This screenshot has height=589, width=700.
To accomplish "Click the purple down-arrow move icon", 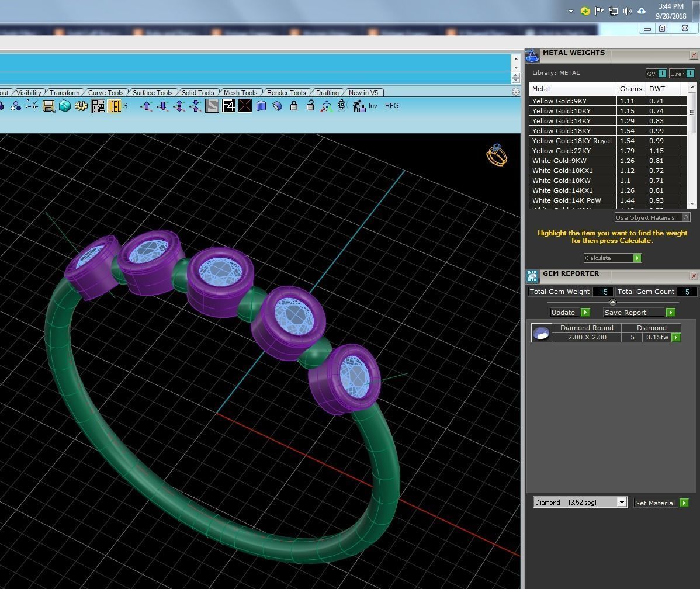I will pyautogui.click(x=162, y=106).
